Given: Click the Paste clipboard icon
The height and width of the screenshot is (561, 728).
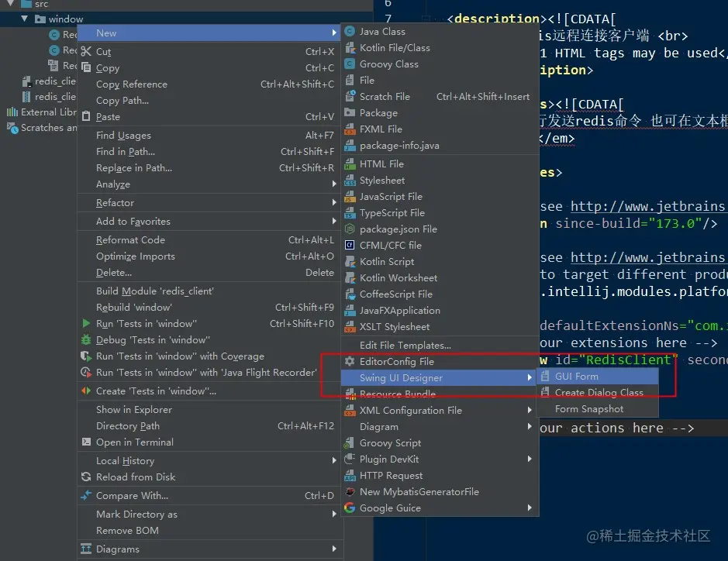Looking at the screenshot, I should pos(86,116).
